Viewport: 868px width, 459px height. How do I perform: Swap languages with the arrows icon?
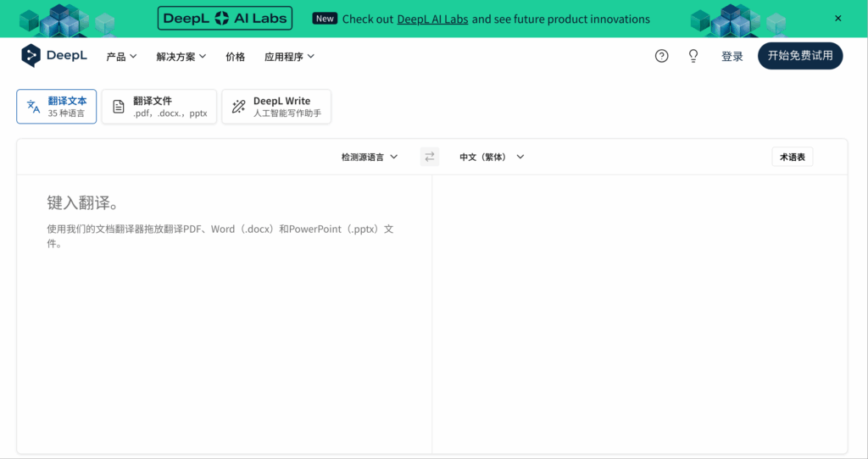click(430, 157)
